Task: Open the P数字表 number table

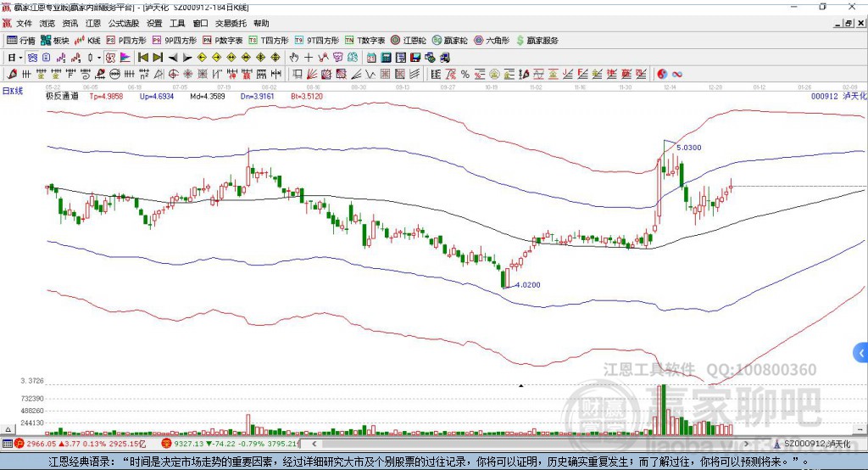Action: pyautogui.click(x=223, y=41)
